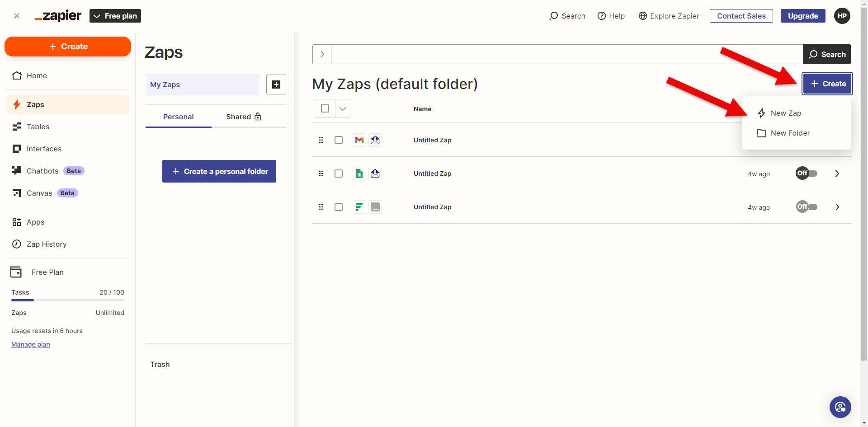
Task: Open the third Untitled Zap name
Action: 432,207
